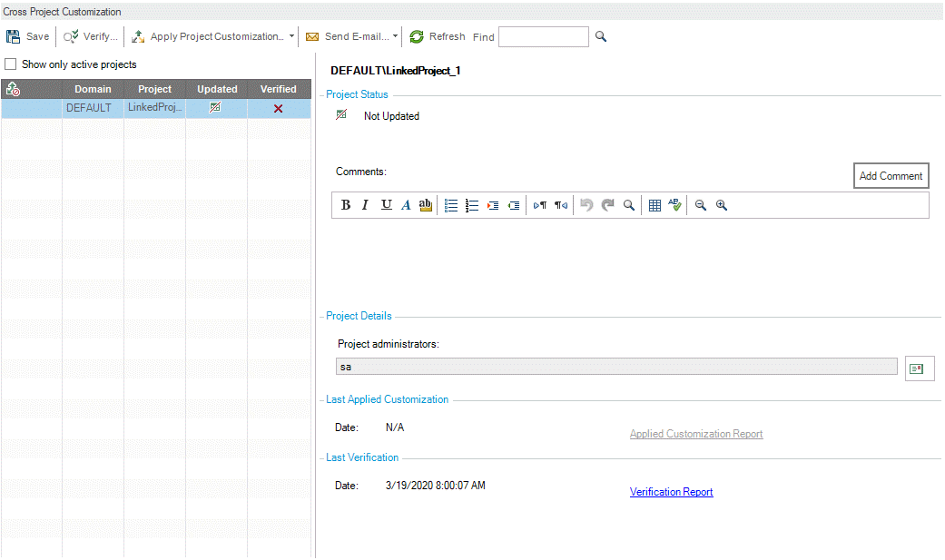
Task: Open the Apply Project Customization dropdown arrow
Action: tap(291, 37)
